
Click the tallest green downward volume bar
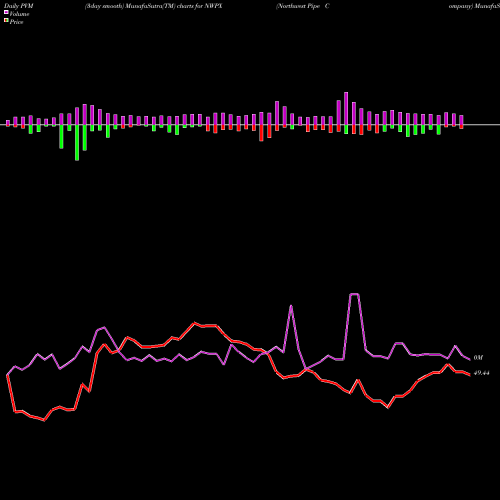[77, 143]
